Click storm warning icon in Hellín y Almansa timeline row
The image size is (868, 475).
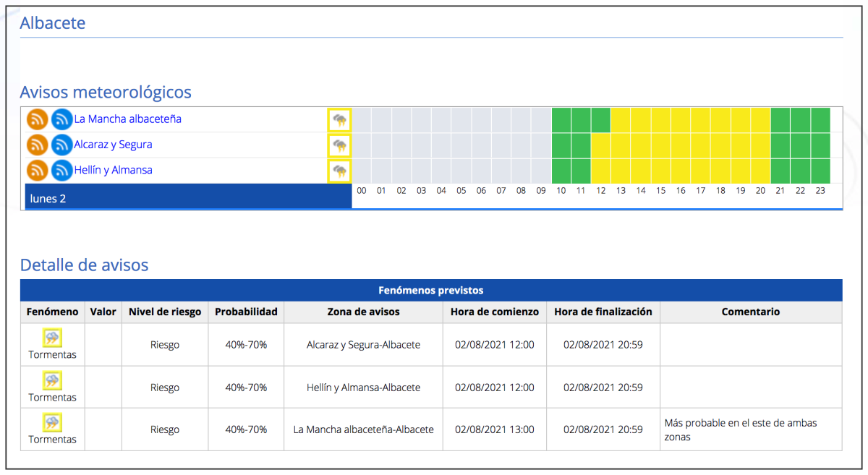pos(339,171)
